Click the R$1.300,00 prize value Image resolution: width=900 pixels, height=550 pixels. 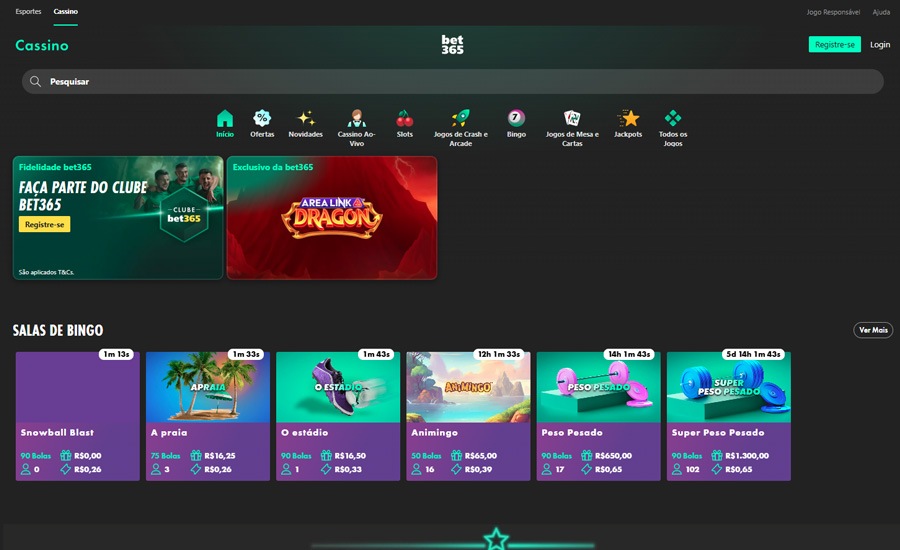pos(747,456)
